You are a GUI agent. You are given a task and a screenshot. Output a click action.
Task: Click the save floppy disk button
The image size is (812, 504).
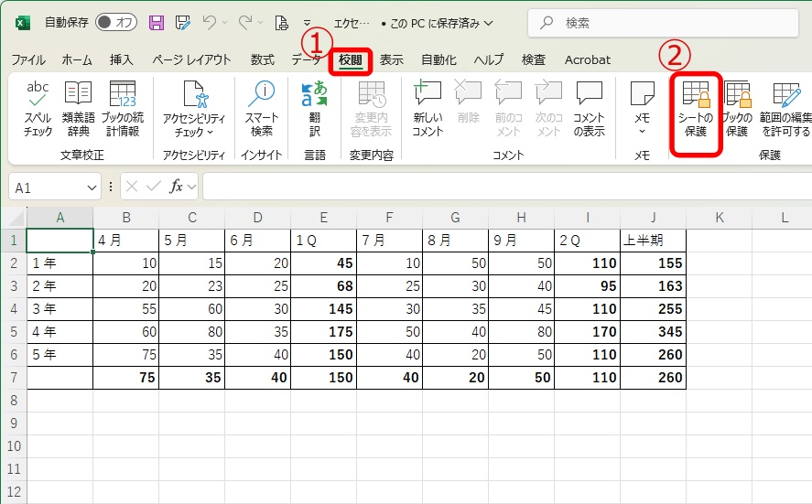(157, 22)
